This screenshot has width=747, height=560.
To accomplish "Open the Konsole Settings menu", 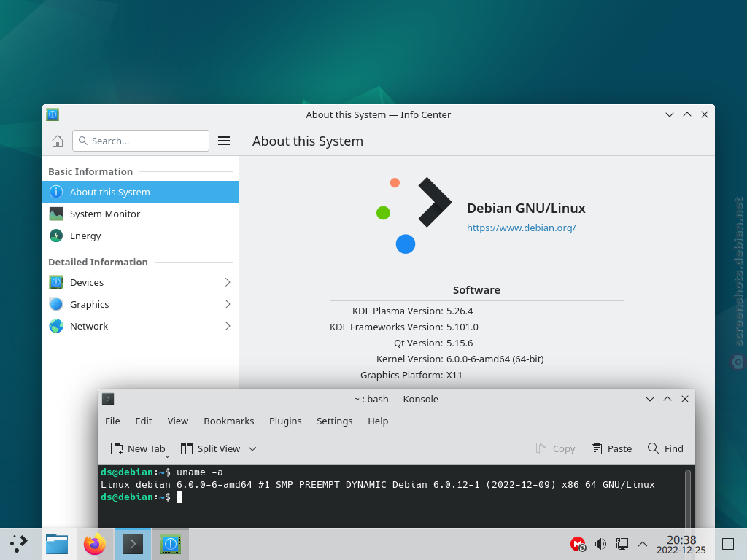I will (334, 421).
